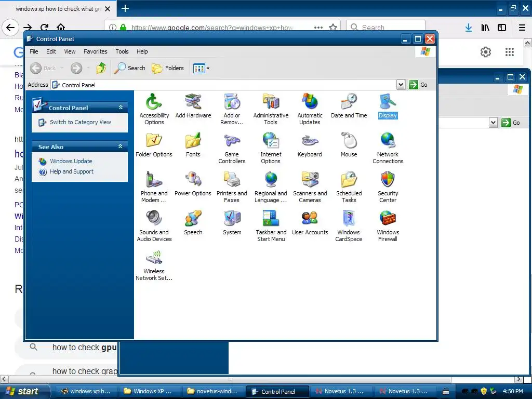The image size is (532, 399).
Task: Open Help and Support link
Action: pos(72,171)
